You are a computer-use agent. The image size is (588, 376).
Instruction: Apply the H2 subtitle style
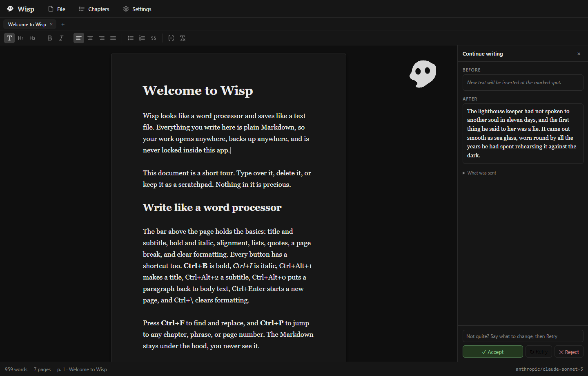tap(32, 38)
